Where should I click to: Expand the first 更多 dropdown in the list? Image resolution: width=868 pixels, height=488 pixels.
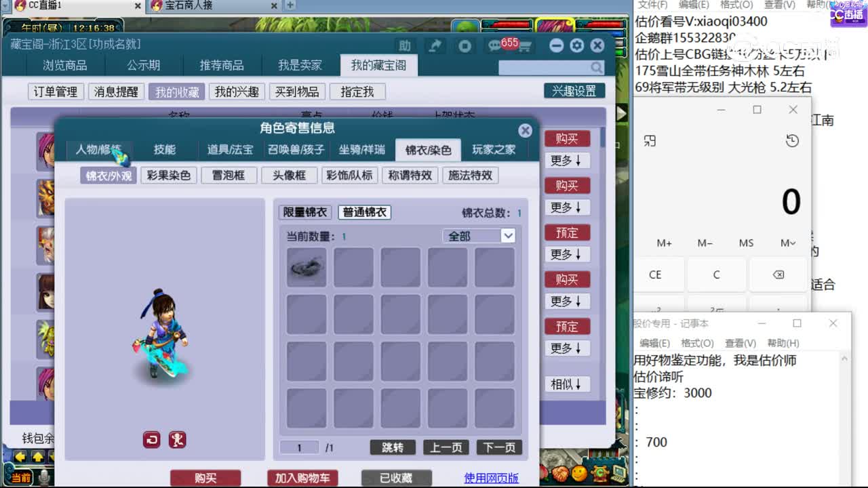click(566, 161)
